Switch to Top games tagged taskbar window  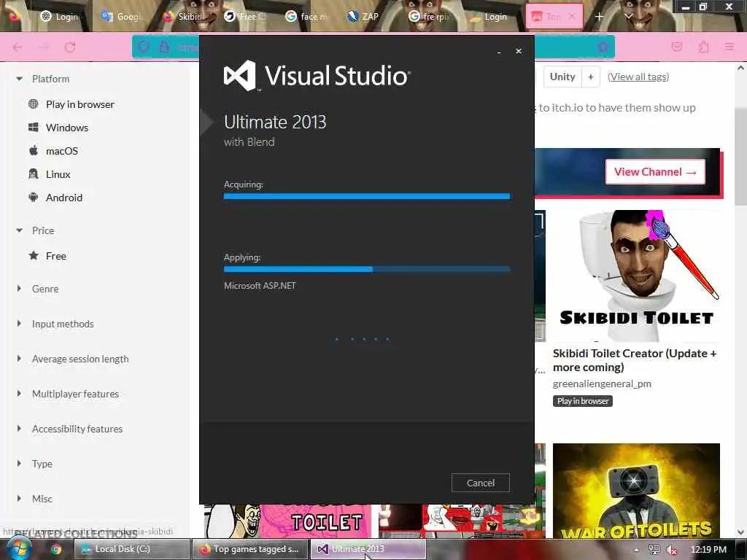[x=250, y=549]
